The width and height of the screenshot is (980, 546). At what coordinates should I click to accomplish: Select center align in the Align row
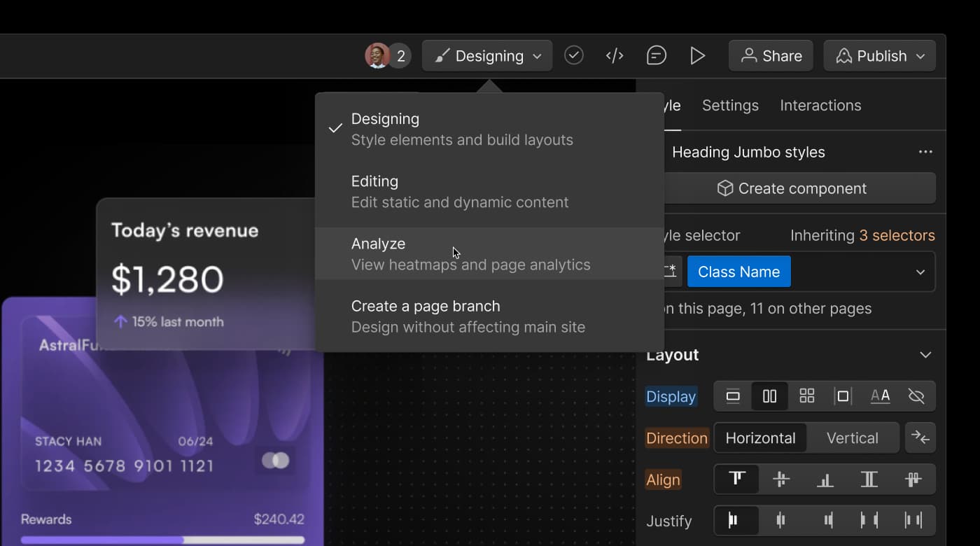click(x=780, y=479)
